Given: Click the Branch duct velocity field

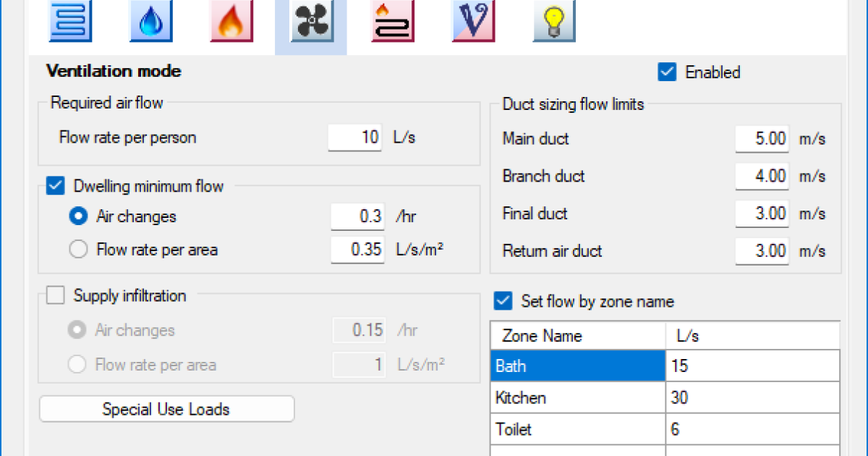Looking at the screenshot, I should click(762, 177).
